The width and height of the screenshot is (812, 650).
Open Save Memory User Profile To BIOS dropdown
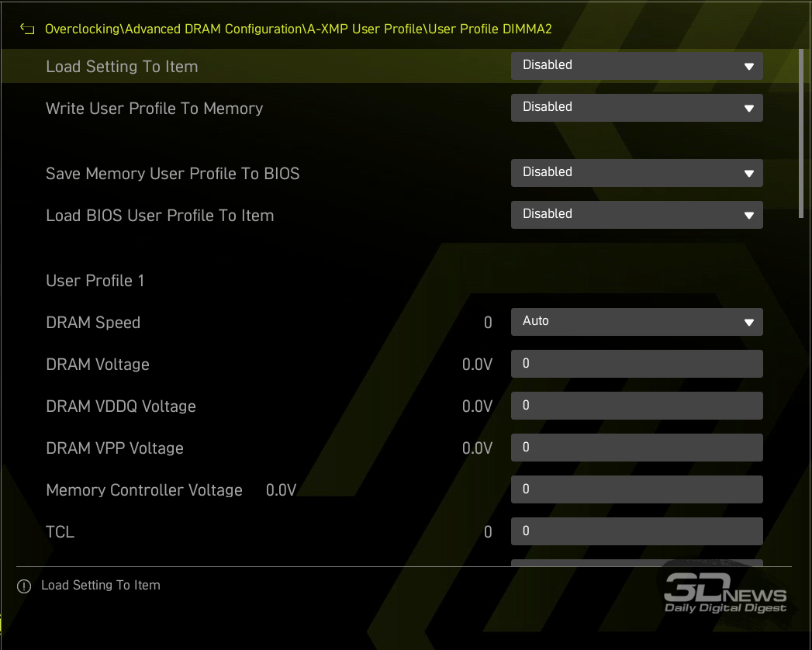tap(636, 173)
